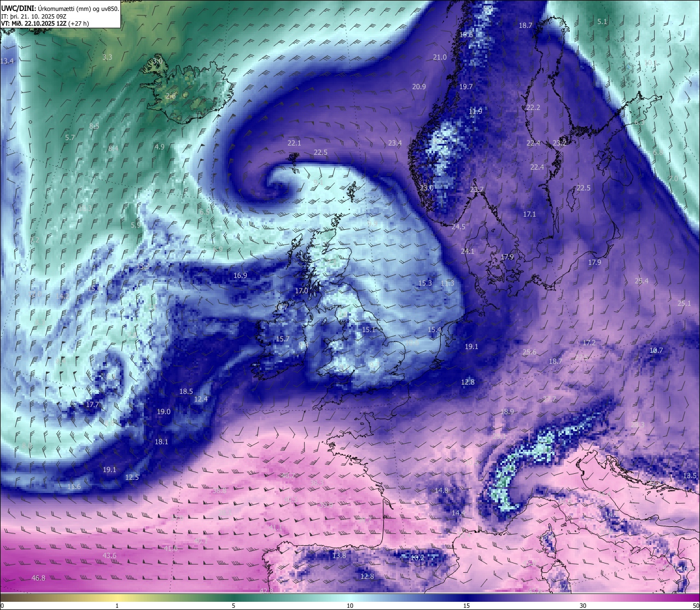Click the 19.0 value in the Atlantic
The height and width of the screenshot is (610, 700).
point(164,411)
